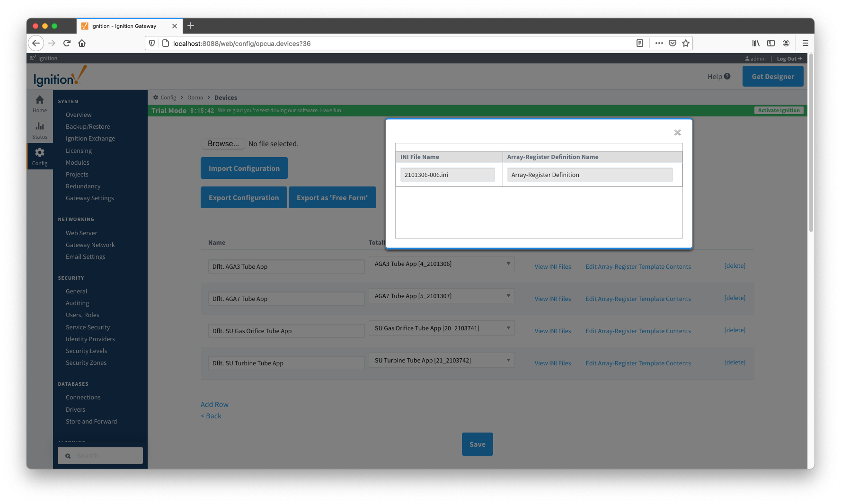This screenshot has height=504, width=841.
Task: Open Help question mark link
Action: [x=719, y=76]
